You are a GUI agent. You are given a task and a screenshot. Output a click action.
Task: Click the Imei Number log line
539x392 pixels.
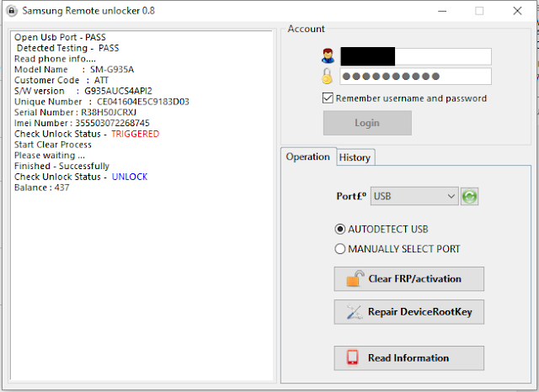(x=82, y=123)
